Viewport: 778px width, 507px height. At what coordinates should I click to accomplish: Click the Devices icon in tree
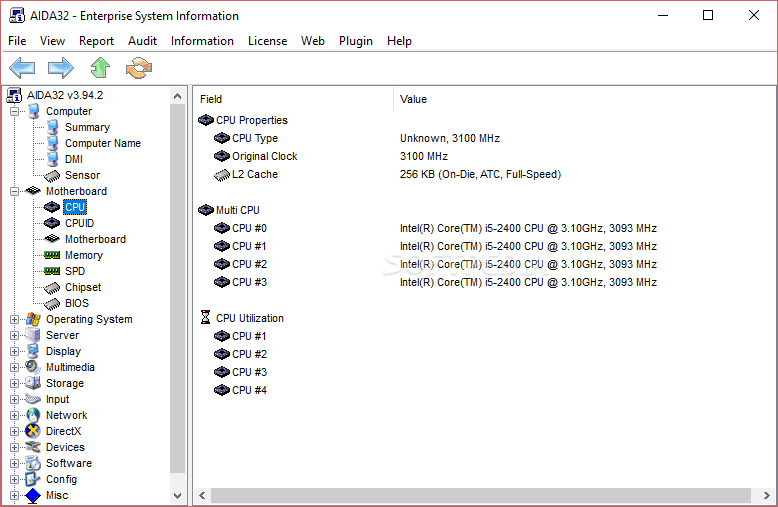pyautogui.click(x=33, y=447)
